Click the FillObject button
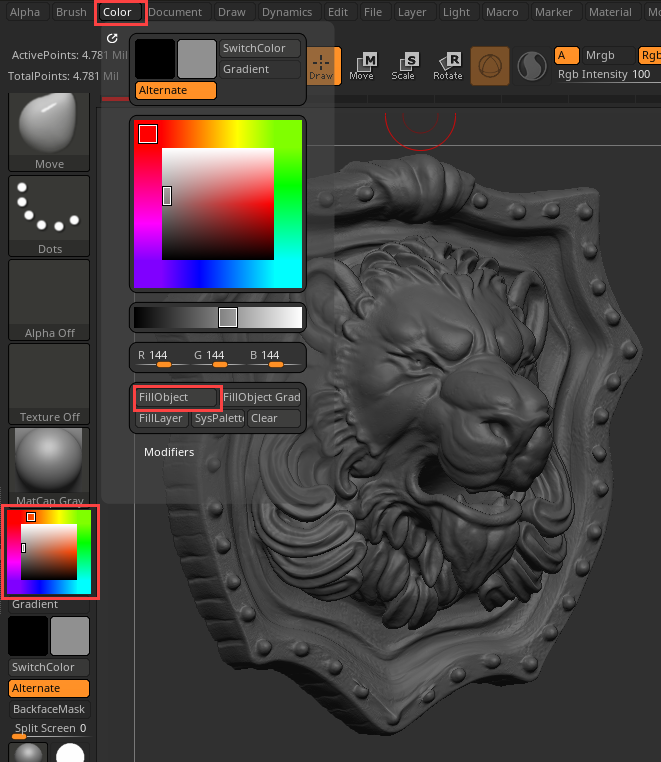 [x=177, y=397]
